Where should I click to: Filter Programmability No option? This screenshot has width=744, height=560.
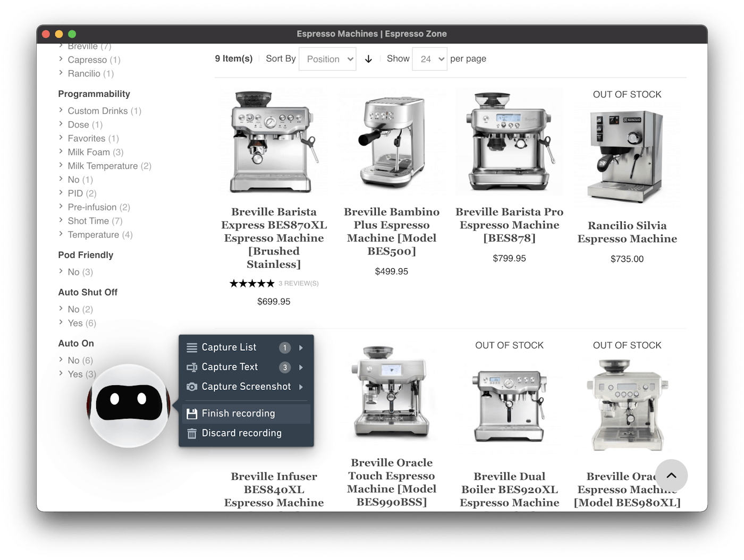[80, 180]
